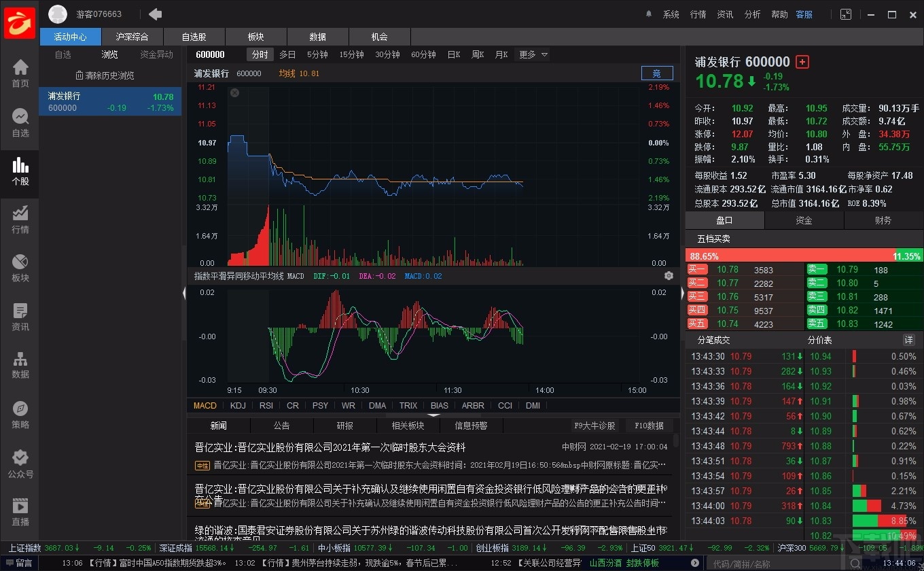Switch to the 财务 financials tab
Viewport: 924px width, 571px height.
coord(884,220)
